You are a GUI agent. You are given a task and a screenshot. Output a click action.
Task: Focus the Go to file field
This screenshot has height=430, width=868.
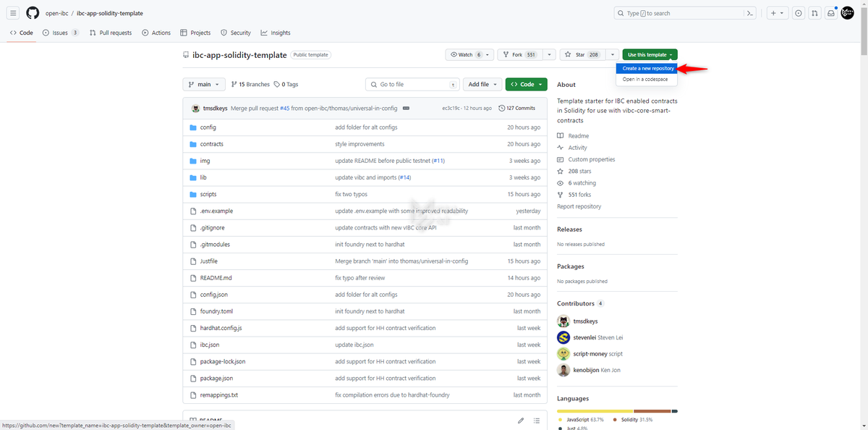coord(412,85)
